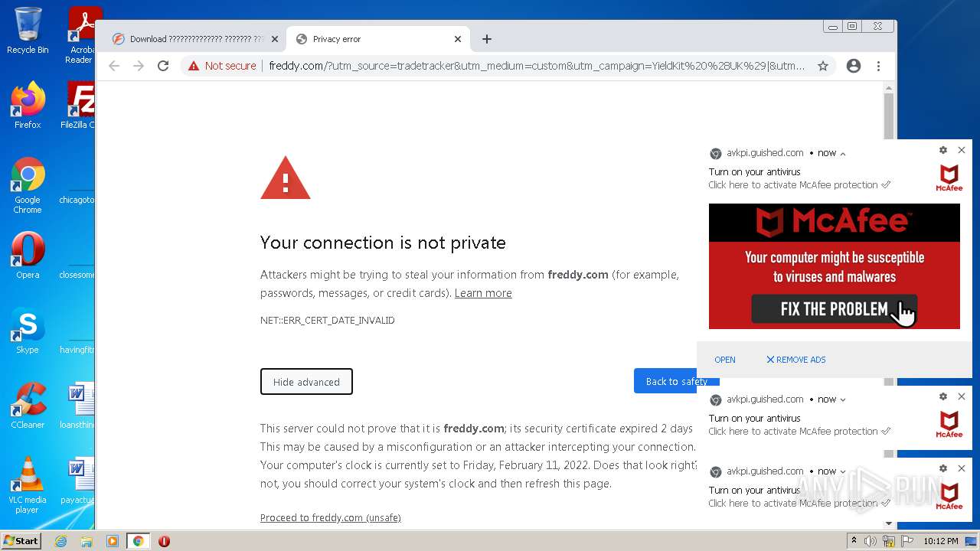Collapse the first notification chevron

pos(843,154)
